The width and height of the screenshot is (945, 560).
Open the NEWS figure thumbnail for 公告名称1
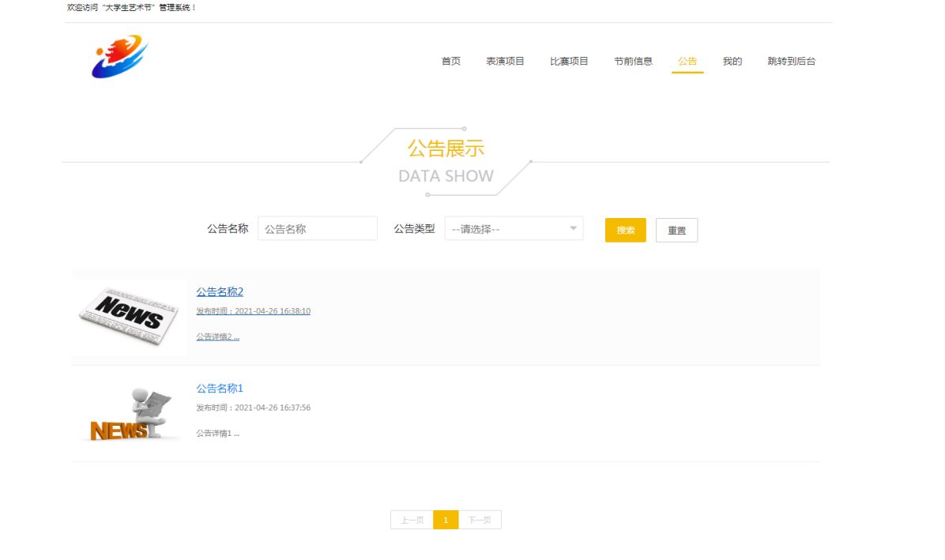129,415
